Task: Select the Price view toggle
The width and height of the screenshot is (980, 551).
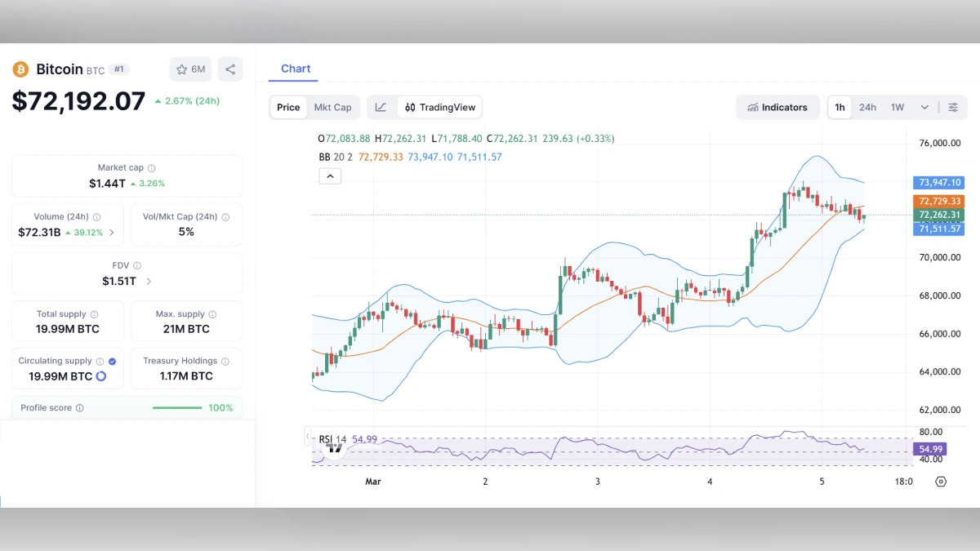Action: point(287,107)
